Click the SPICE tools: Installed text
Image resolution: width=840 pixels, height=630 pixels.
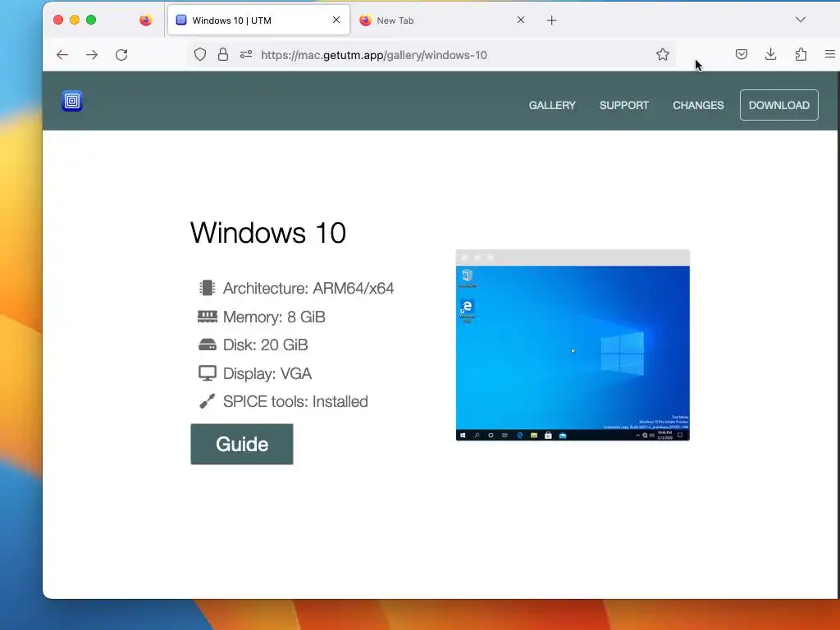click(x=295, y=402)
